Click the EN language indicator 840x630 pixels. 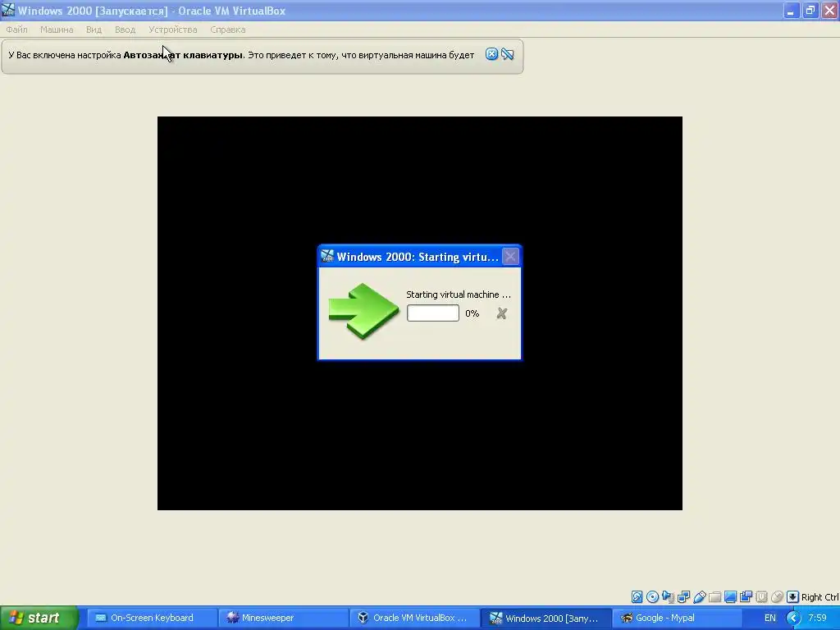[769, 618]
